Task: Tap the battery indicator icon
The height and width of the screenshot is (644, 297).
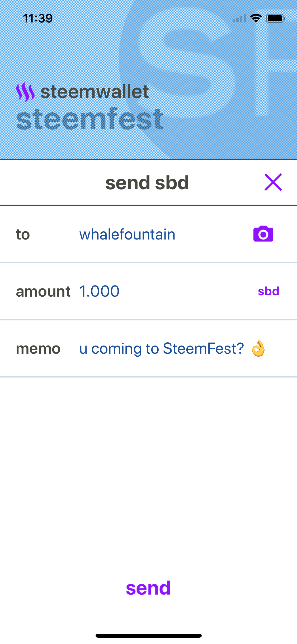Action: [x=275, y=18]
